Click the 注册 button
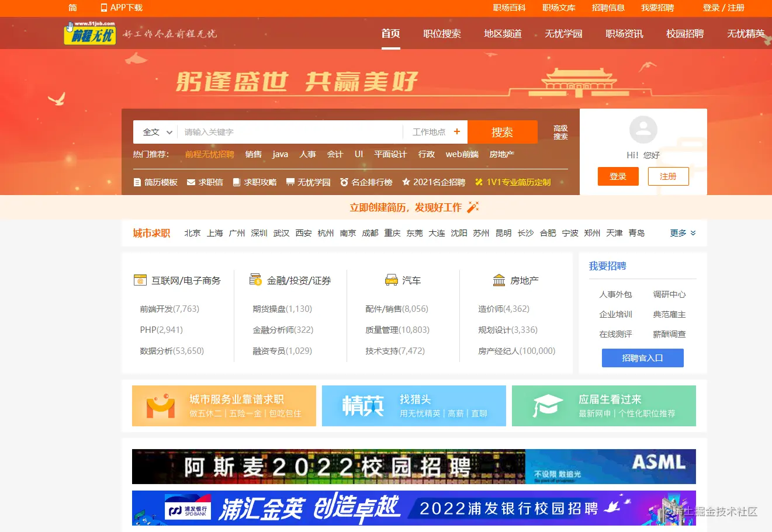The height and width of the screenshot is (532, 772). (x=669, y=176)
